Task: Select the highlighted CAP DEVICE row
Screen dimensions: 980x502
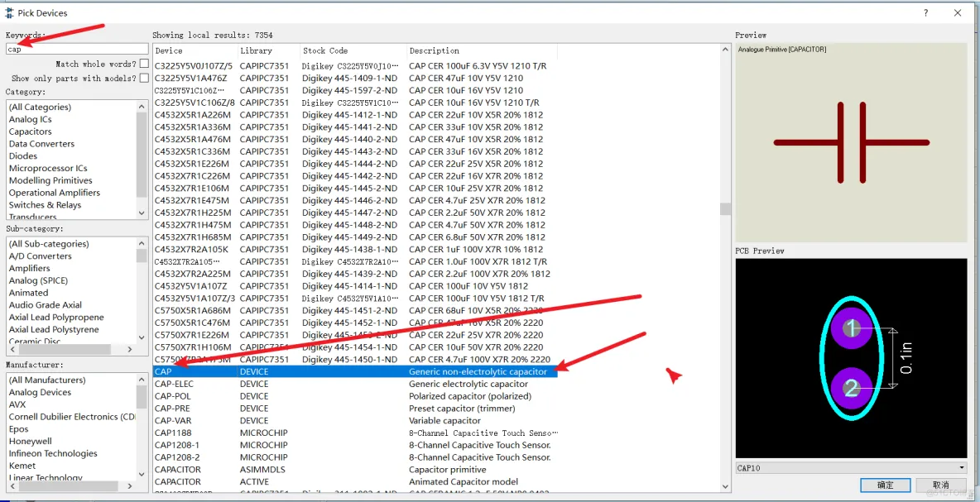Action: (355, 371)
